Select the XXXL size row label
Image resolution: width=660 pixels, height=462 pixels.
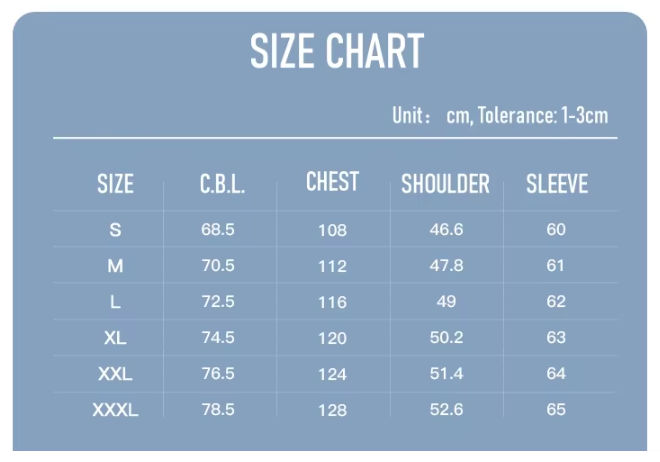point(115,410)
